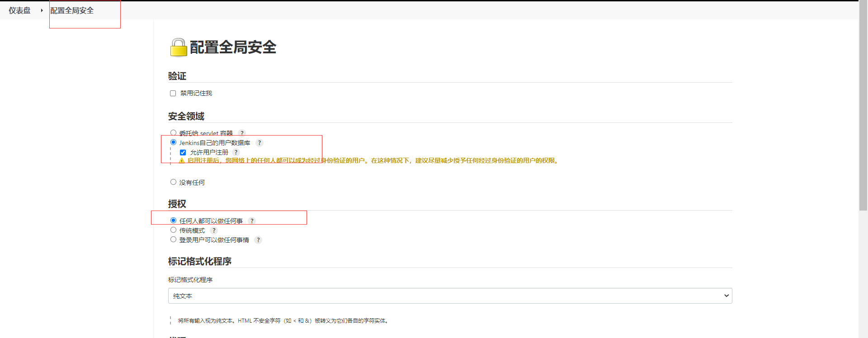Click the 验证 section heading

tap(177, 76)
